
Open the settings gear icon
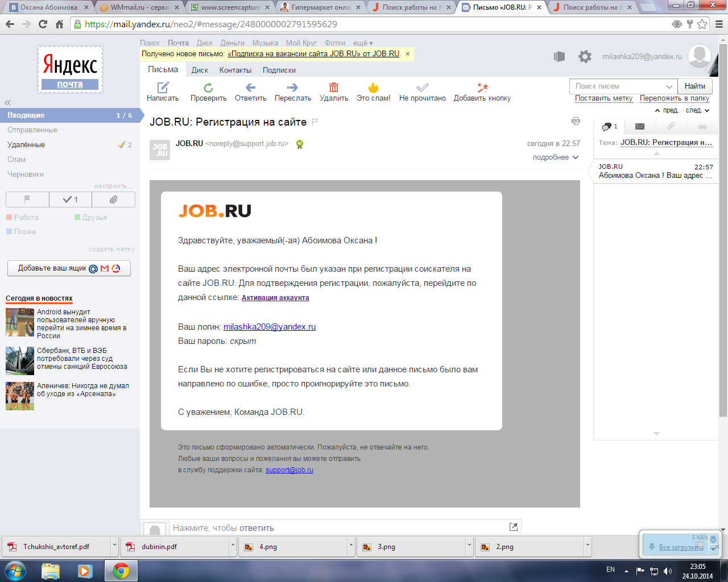click(x=585, y=56)
